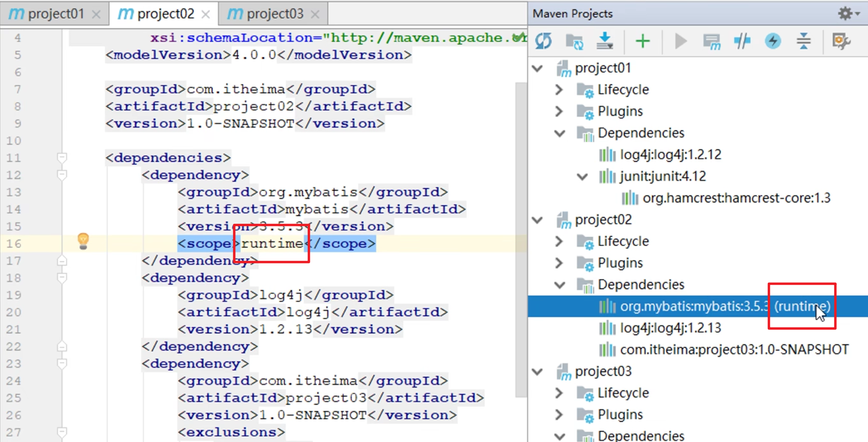The width and height of the screenshot is (868, 442).
Task: Fold dependencies block at line 11
Action: coord(62,158)
